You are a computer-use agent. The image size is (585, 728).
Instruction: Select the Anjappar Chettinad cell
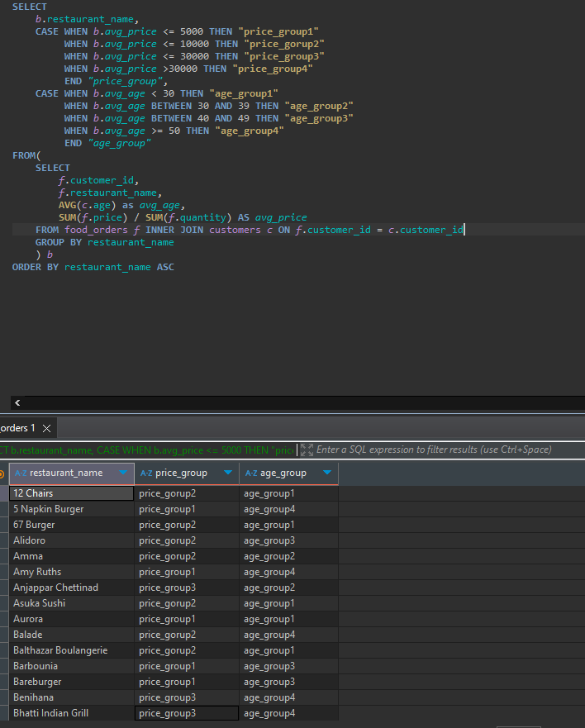(72, 588)
